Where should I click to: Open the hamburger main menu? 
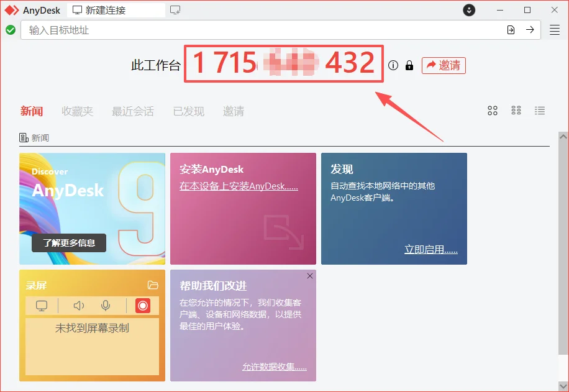555,30
